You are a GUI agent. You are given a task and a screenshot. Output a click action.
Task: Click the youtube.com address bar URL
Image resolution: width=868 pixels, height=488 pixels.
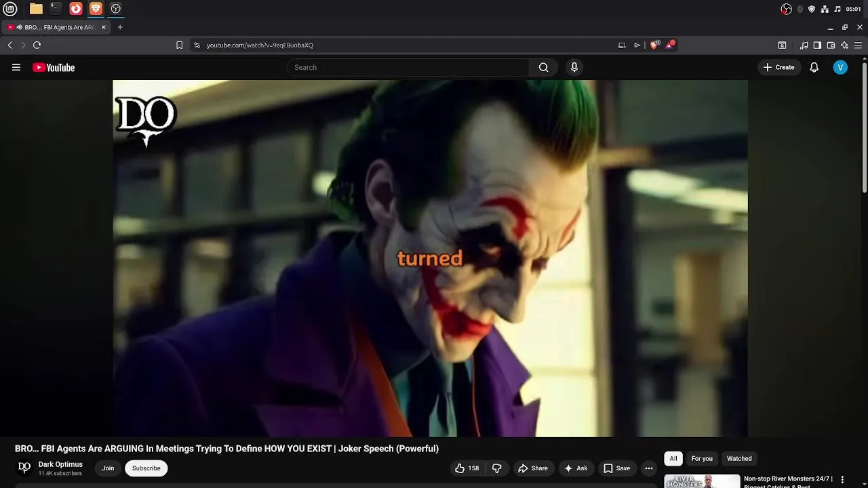coord(260,45)
